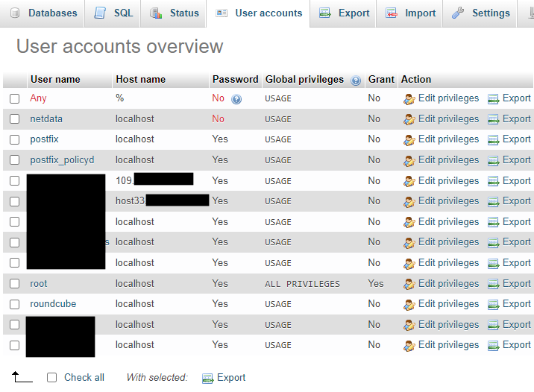Click the Grant Yes value for root
Screen dimensions: 534x392
[376, 283]
